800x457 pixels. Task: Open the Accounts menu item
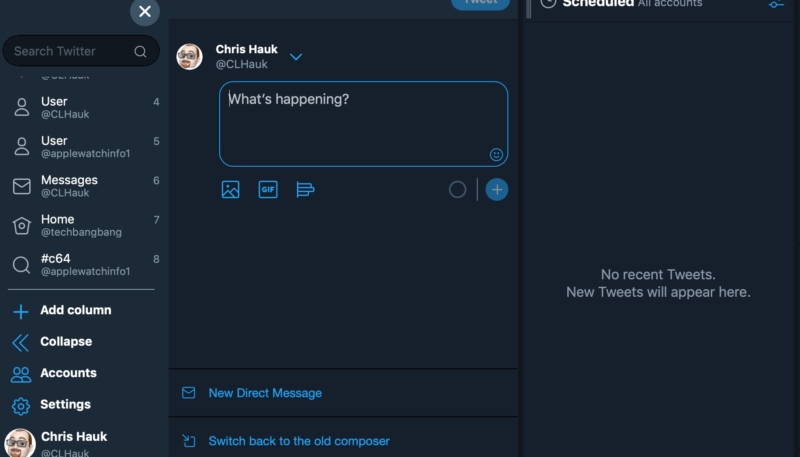tap(68, 373)
